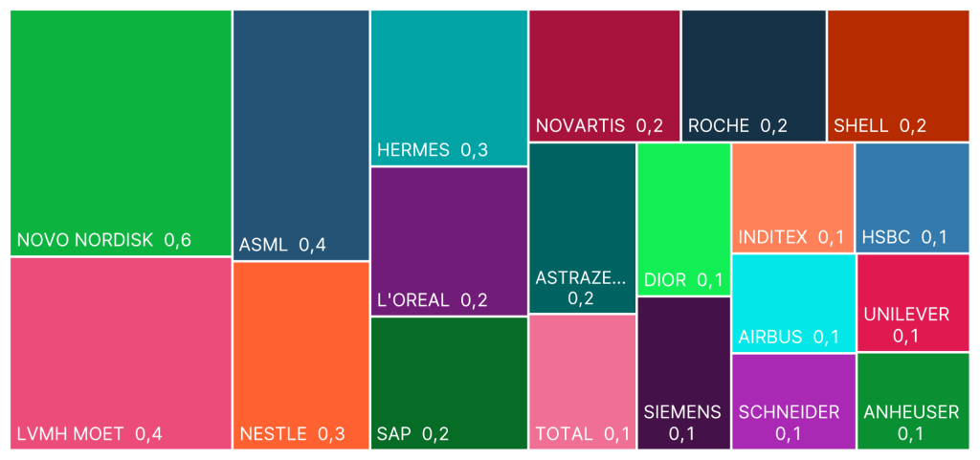Click the coral INDITEX tile

click(792, 197)
